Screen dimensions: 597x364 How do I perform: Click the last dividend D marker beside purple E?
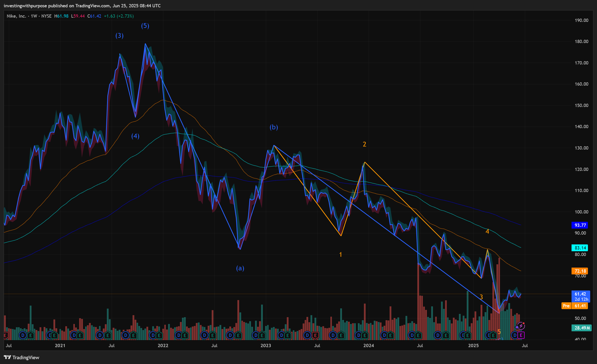tap(515, 335)
